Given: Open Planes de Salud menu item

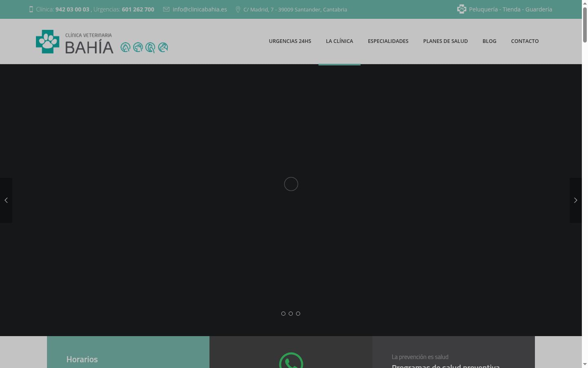Looking at the screenshot, I should 445,41.
